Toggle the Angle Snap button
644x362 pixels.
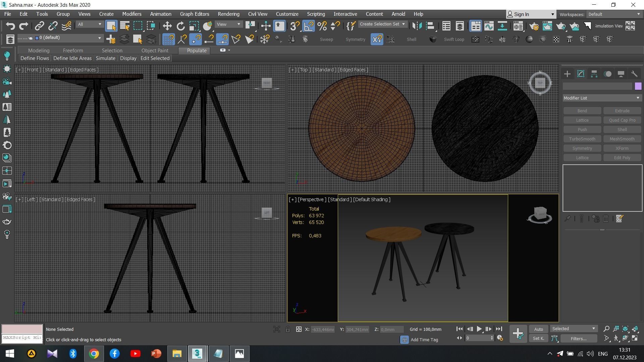tap(309, 26)
